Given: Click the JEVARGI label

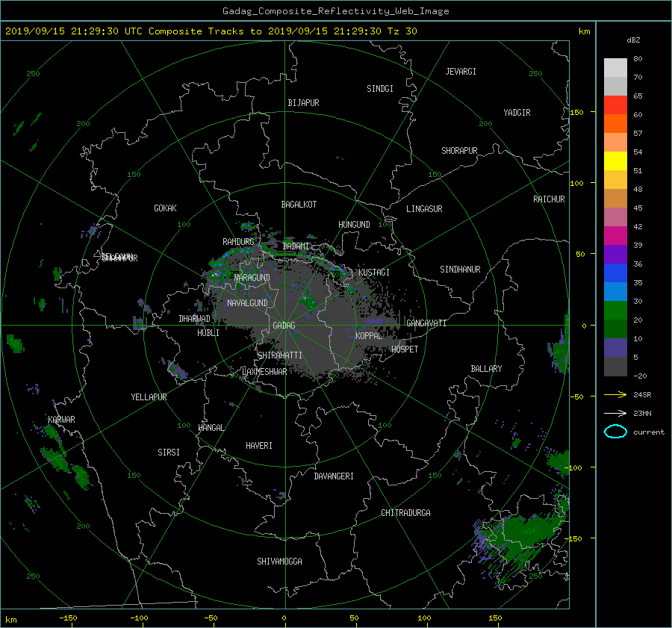Looking at the screenshot, I should click(461, 72).
